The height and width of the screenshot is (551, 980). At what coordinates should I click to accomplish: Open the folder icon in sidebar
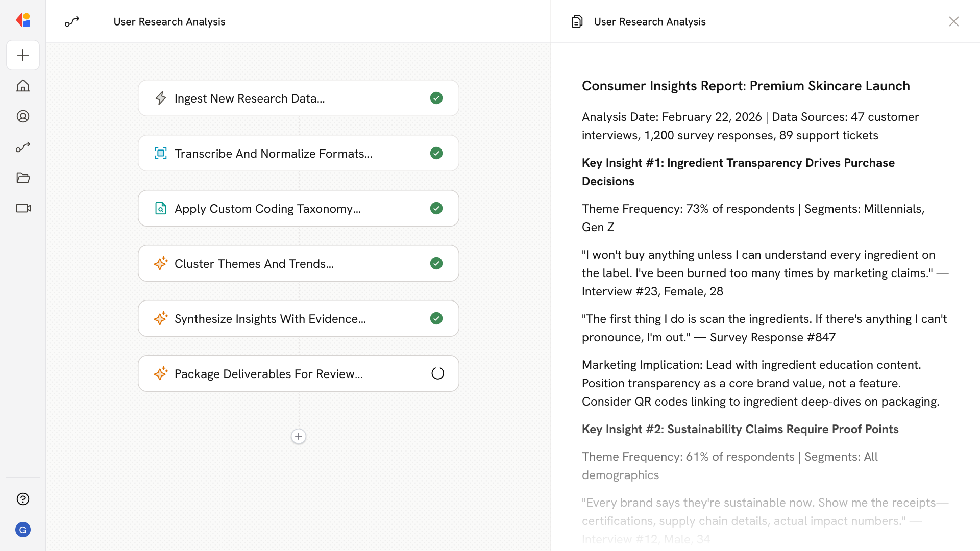pyautogui.click(x=23, y=178)
